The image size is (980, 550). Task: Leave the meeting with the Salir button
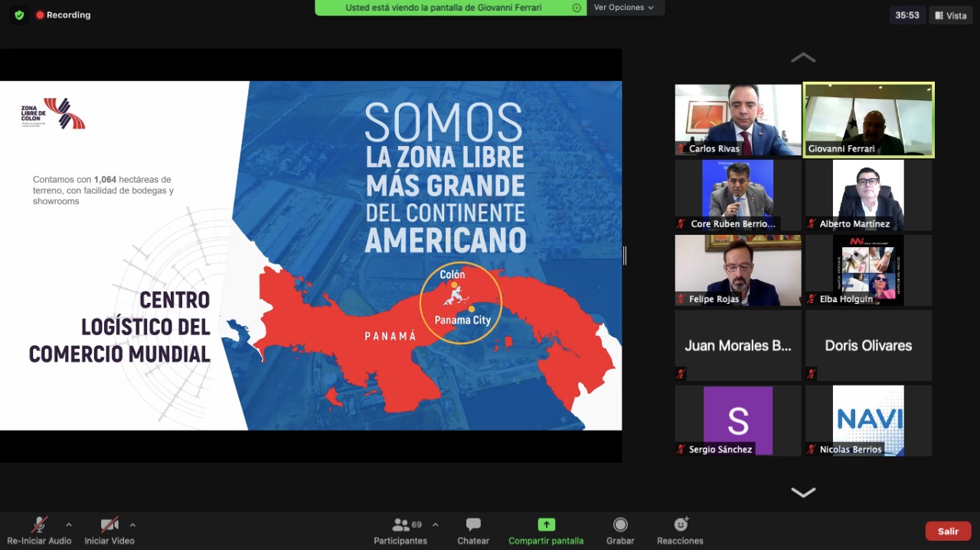pyautogui.click(x=948, y=531)
